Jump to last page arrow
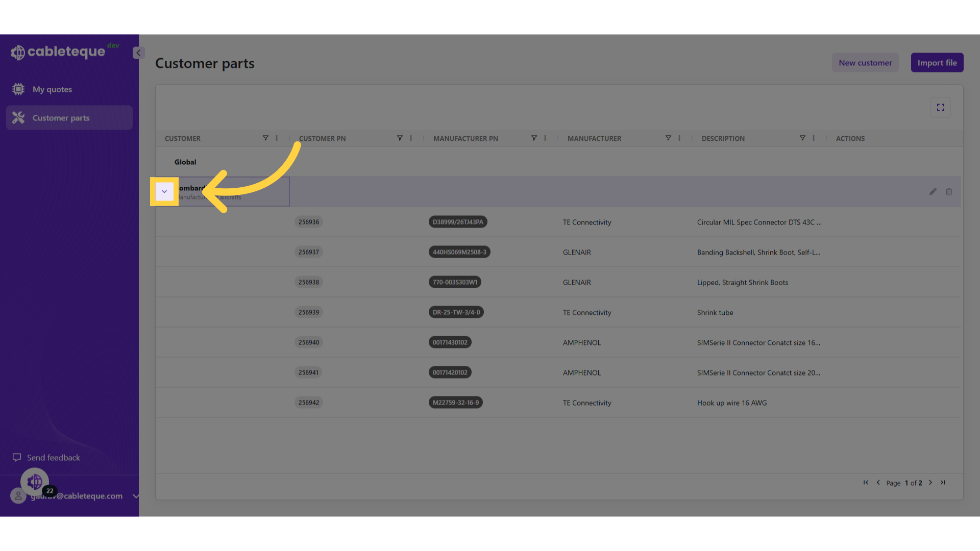Viewport: 980px width, 551px height. [x=943, y=483]
